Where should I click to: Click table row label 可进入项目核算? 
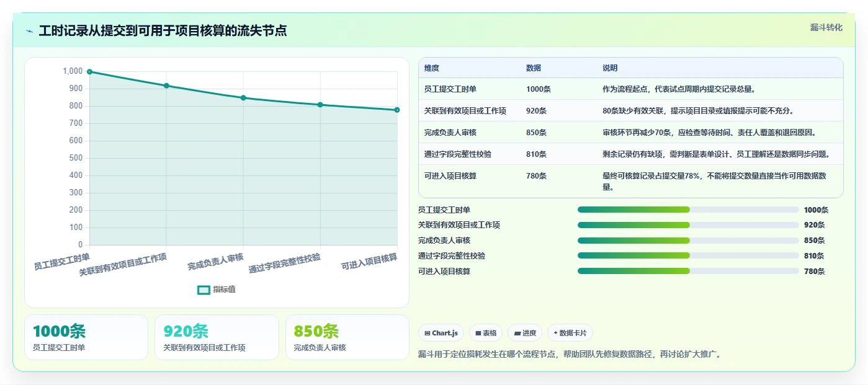[x=450, y=176]
